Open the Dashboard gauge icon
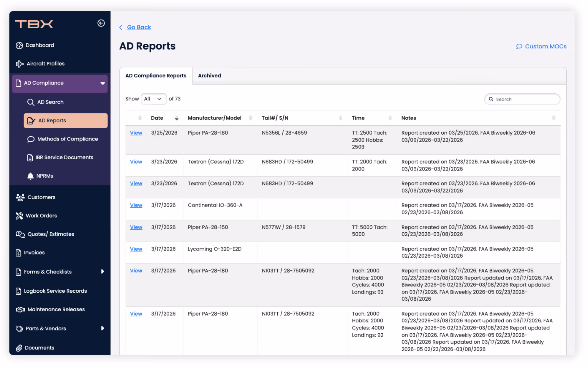588x369 pixels. (x=19, y=45)
